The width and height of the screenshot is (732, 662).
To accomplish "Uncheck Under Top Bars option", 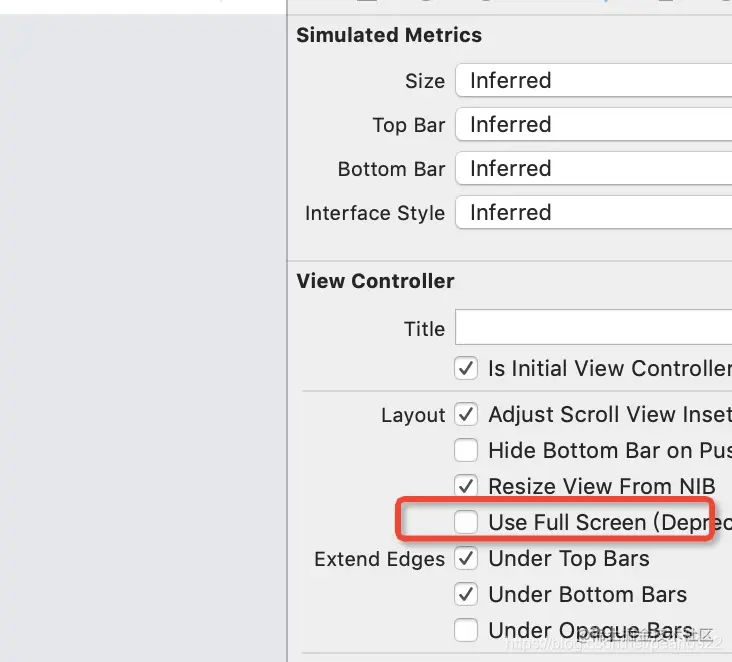I will click(x=466, y=558).
